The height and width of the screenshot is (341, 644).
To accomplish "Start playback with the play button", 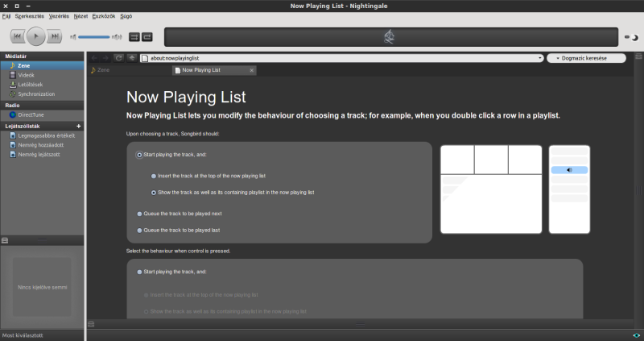I will [35, 36].
